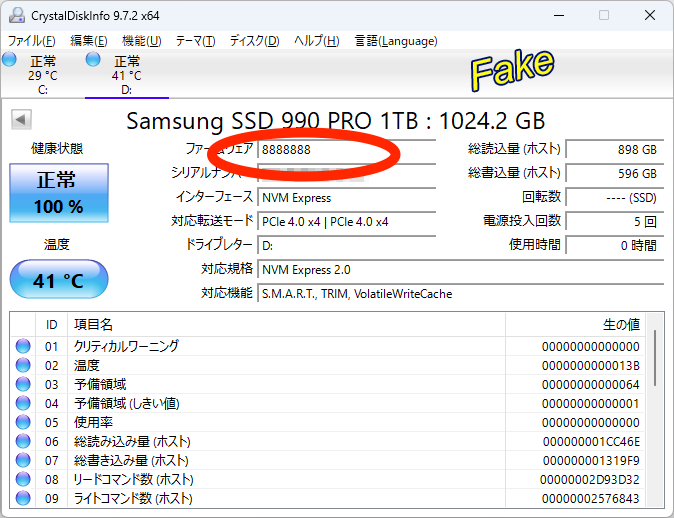Select the 総書き込み量 (ホスト) attribute name
Viewport: 674px width, 518px height.
132,460
